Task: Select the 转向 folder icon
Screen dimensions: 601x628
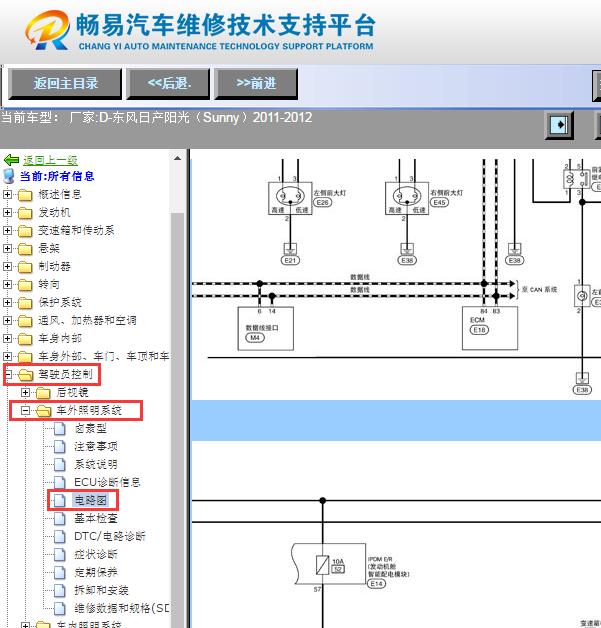Action: point(25,285)
